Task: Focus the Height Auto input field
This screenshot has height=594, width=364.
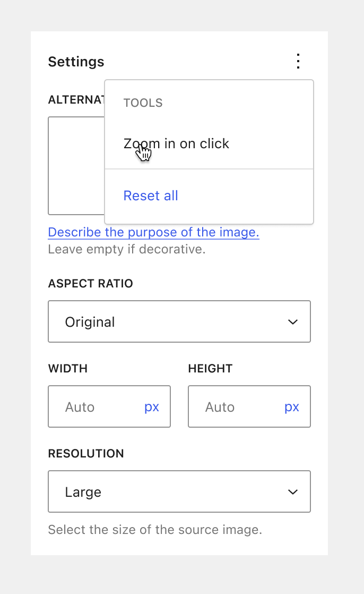Action: tap(233, 407)
